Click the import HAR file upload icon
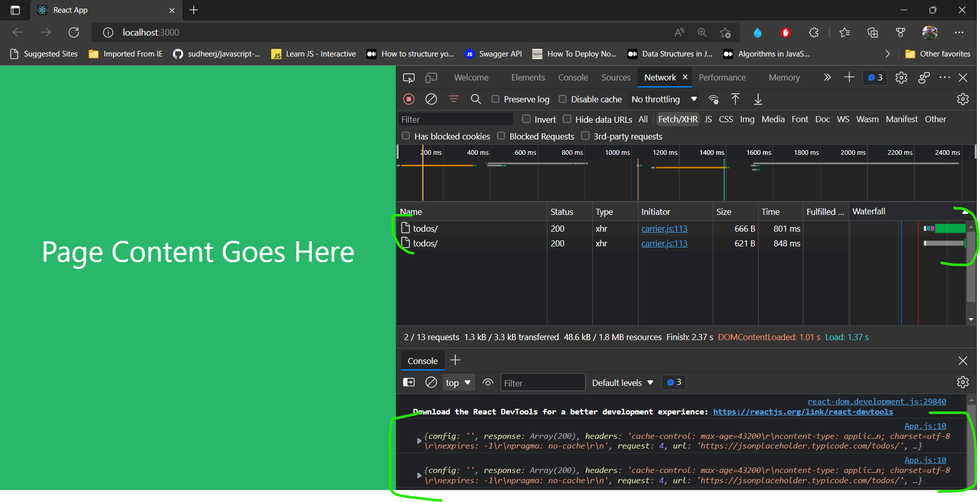Screen dimensions: 980x502 [x=735, y=99]
